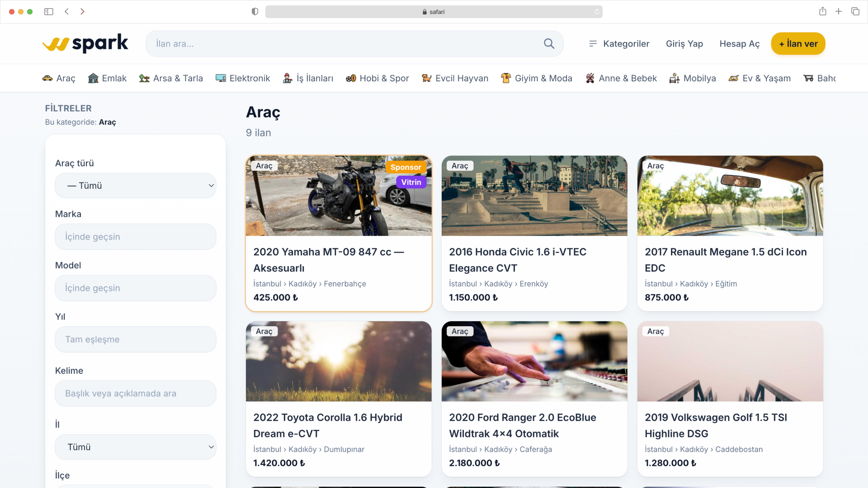
Task: Open the Elektronik category tab
Action: coord(243,78)
